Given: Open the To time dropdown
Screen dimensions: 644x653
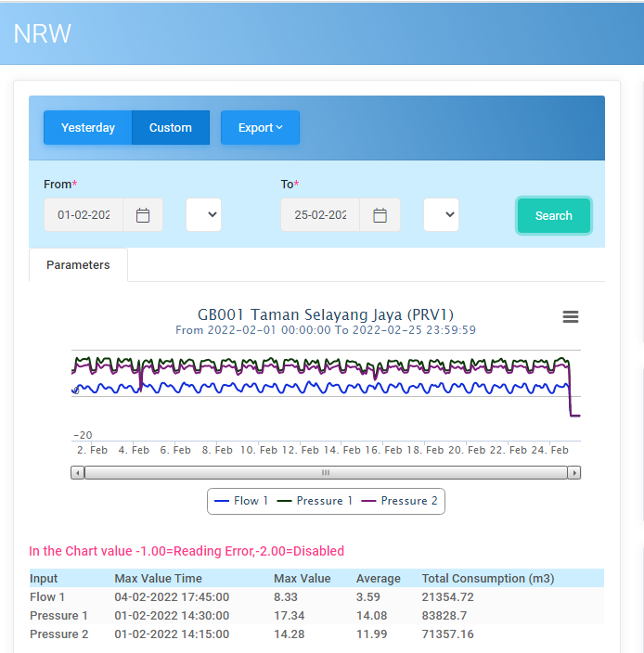Looking at the screenshot, I should 442,215.
